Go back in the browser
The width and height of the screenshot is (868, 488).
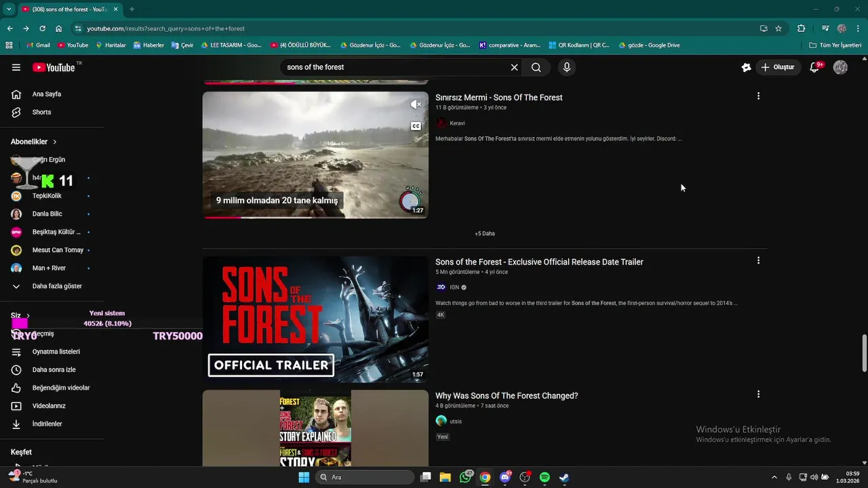9,28
